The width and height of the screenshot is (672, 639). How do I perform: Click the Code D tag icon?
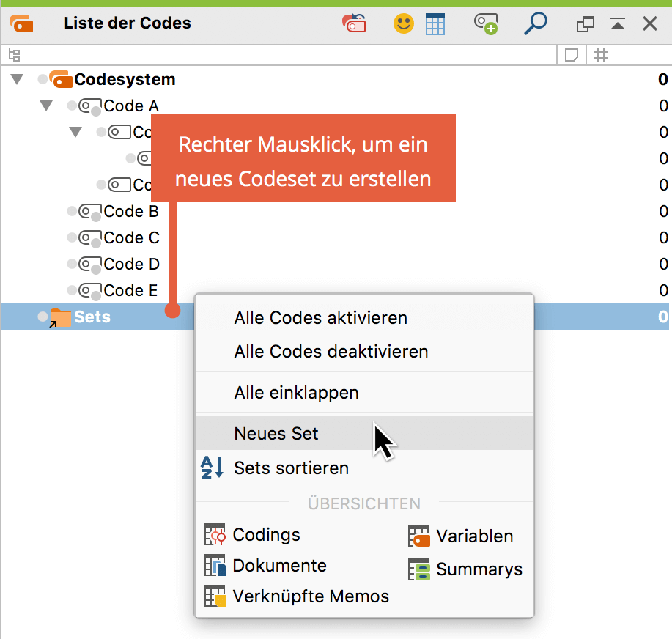pos(90,265)
